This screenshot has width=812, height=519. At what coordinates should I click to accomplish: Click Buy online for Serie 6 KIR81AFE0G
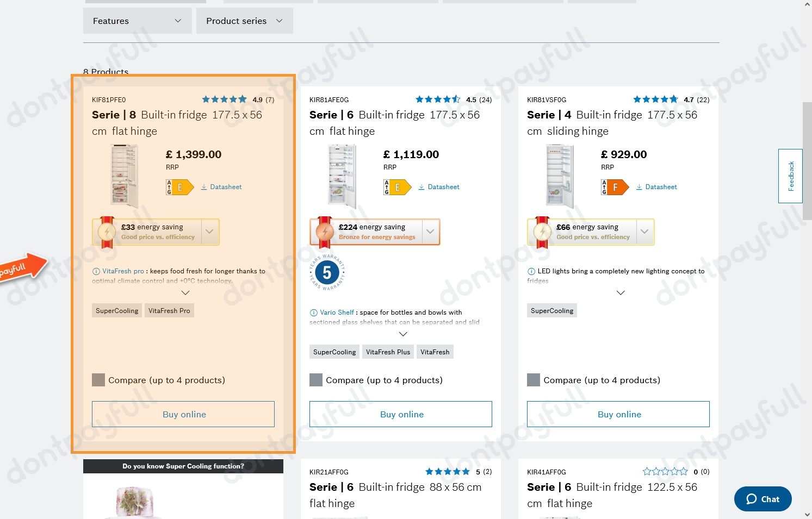pos(401,414)
